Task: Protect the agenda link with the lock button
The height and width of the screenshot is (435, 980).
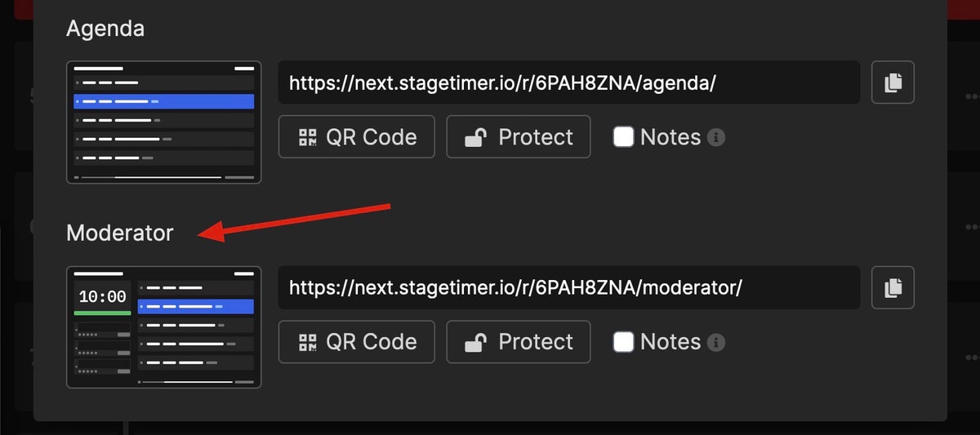Action: [519, 137]
